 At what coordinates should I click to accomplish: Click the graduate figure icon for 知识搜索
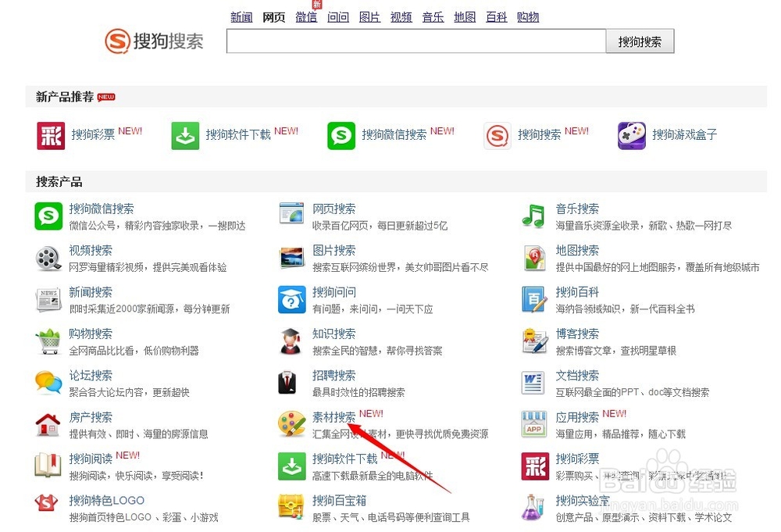[x=291, y=341]
